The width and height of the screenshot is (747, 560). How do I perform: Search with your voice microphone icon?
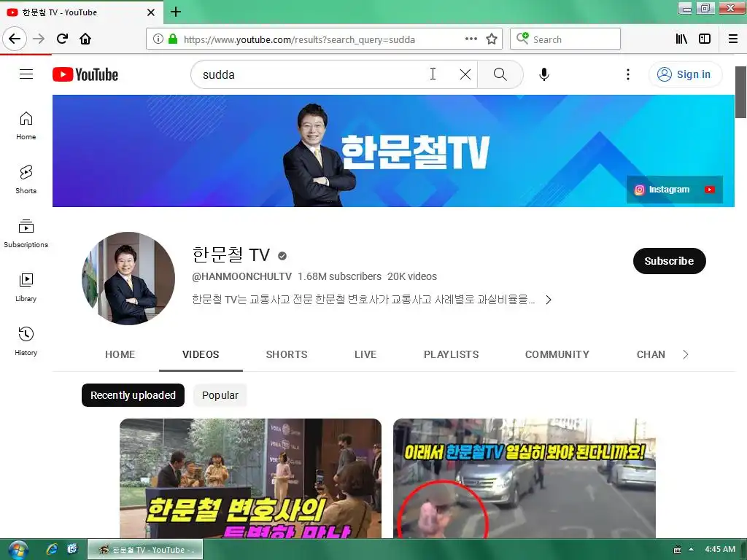point(544,74)
